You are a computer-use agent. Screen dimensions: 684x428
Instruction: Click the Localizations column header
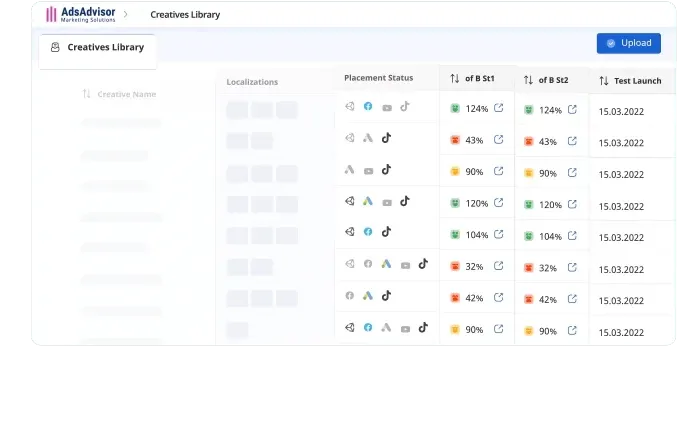[252, 82]
